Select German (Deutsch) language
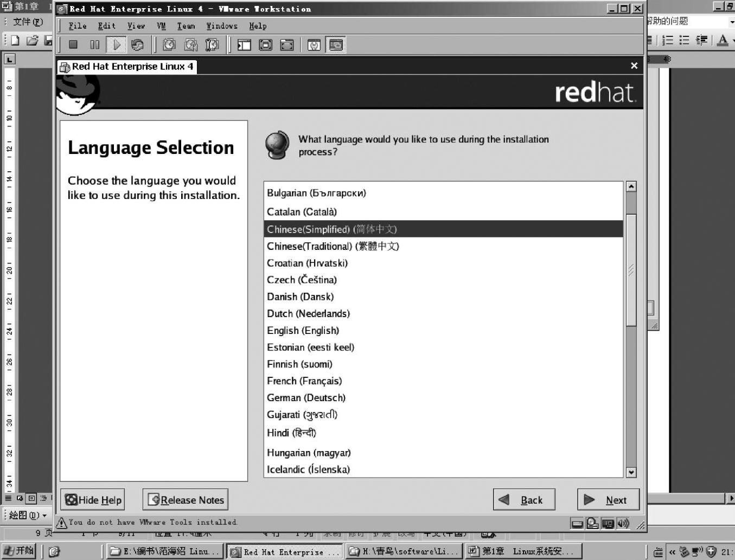 click(x=443, y=397)
